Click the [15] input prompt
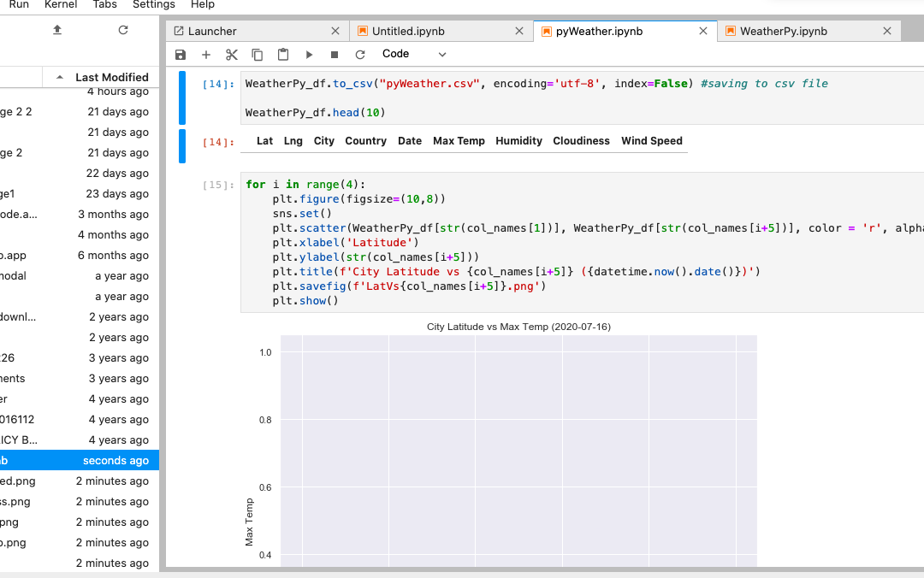 coord(219,185)
